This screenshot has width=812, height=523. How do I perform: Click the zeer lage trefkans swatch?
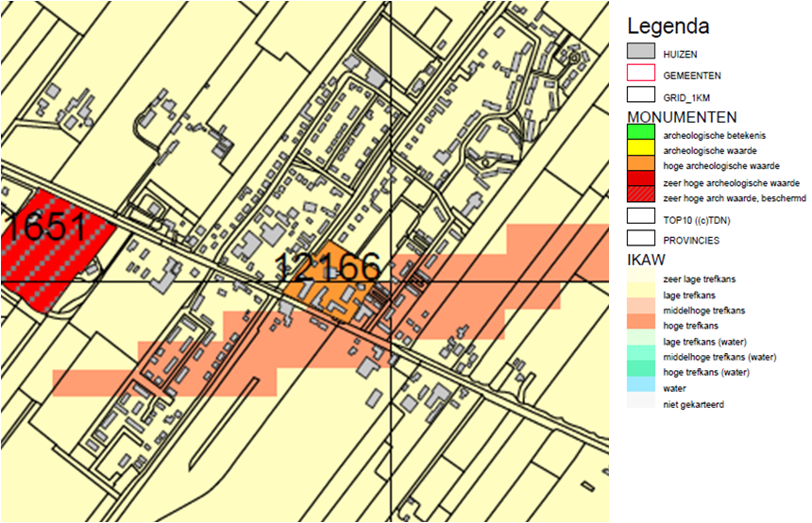pyautogui.click(x=640, y=275)
